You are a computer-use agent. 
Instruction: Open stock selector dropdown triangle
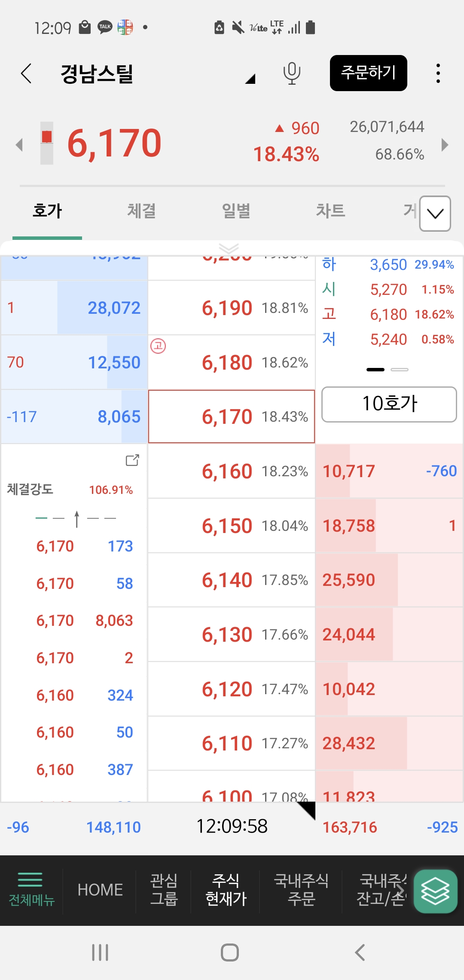(250, 79)
